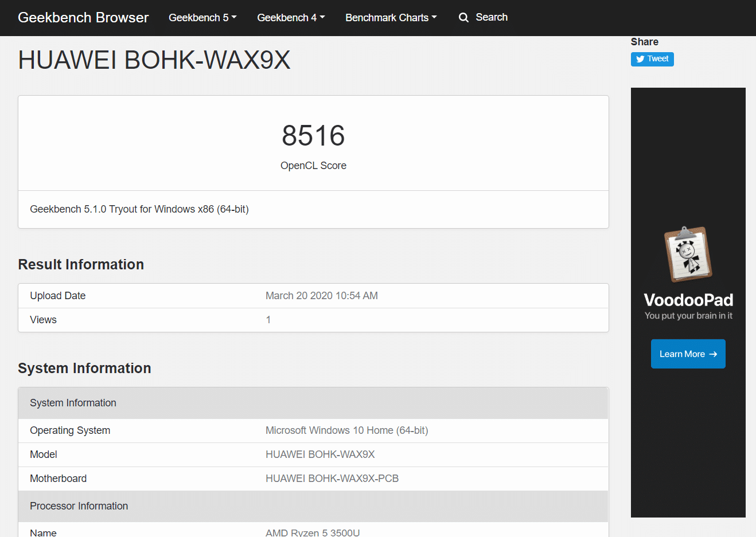Click the 8516 OpenCL score number

tap(313, 136)
